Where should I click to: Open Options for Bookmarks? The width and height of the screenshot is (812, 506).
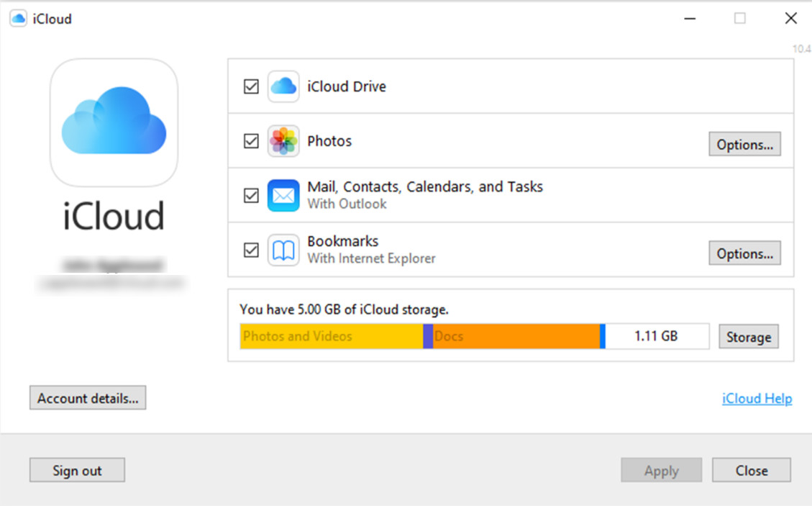tap(744, 253)
